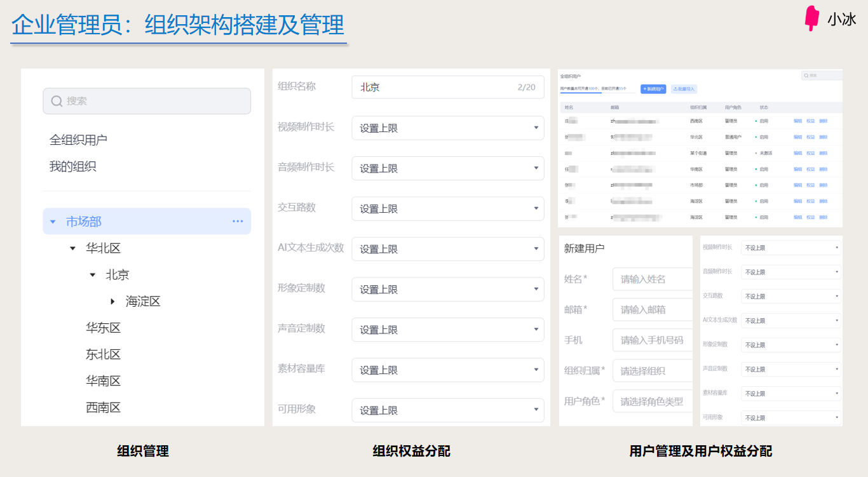
Task: Click 编辑 in the 西南区 user row
Action: (797, 121)
